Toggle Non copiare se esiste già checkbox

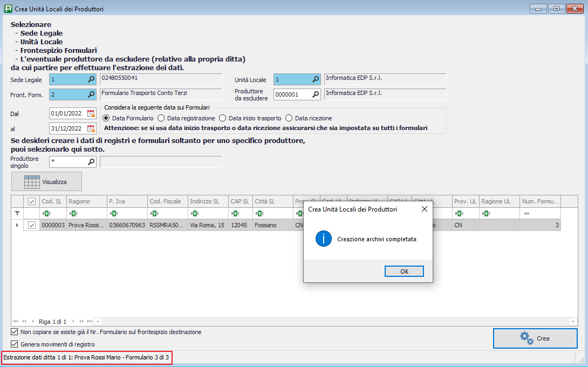[14, 332]
